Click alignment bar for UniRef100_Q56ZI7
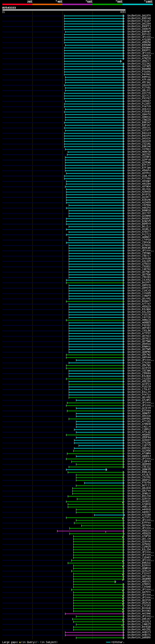This screenshot has height=644, width=155. (93, 61)
